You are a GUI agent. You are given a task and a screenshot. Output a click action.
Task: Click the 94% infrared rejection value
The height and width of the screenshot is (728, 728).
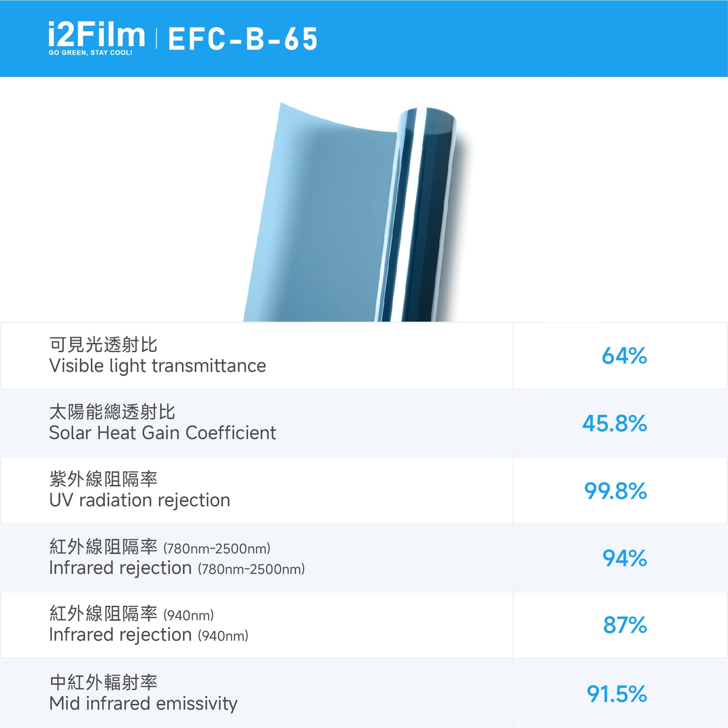[625, 558]
